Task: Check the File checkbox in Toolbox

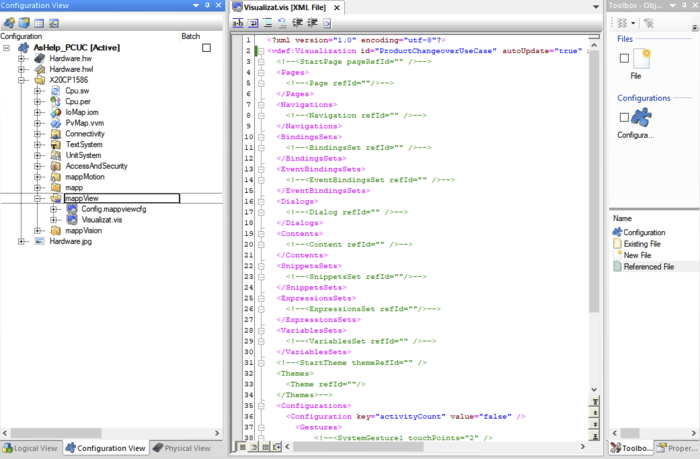Action: pos(624,58)
